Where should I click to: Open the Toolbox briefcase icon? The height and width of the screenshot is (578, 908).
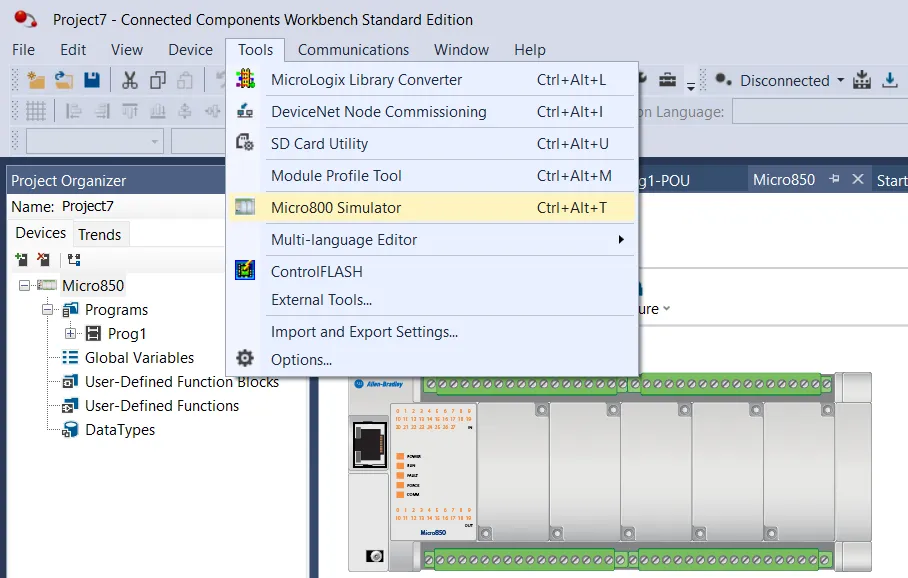click(x=668, y=80)
